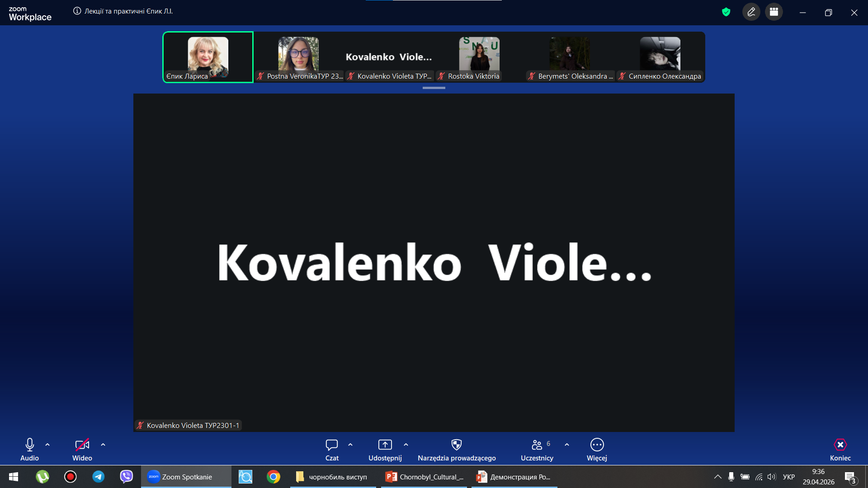Expand share options arrow next to Udostępnij

(406, 445)
